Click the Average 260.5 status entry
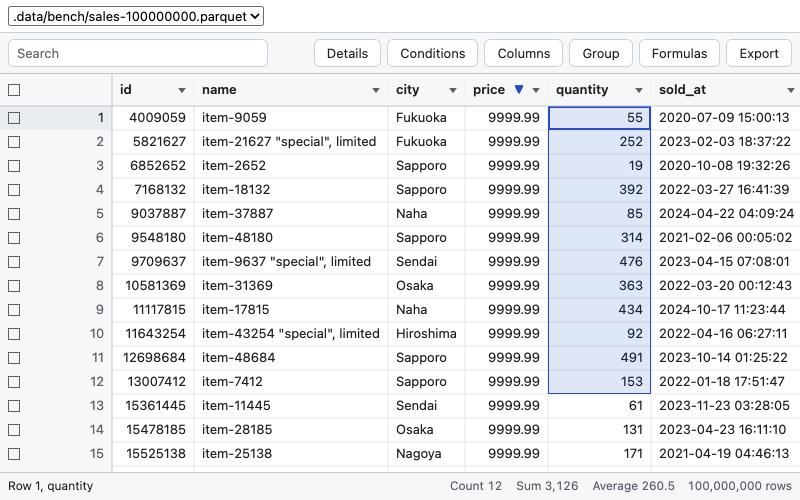800x500 pixels. [x=633, y=486]
